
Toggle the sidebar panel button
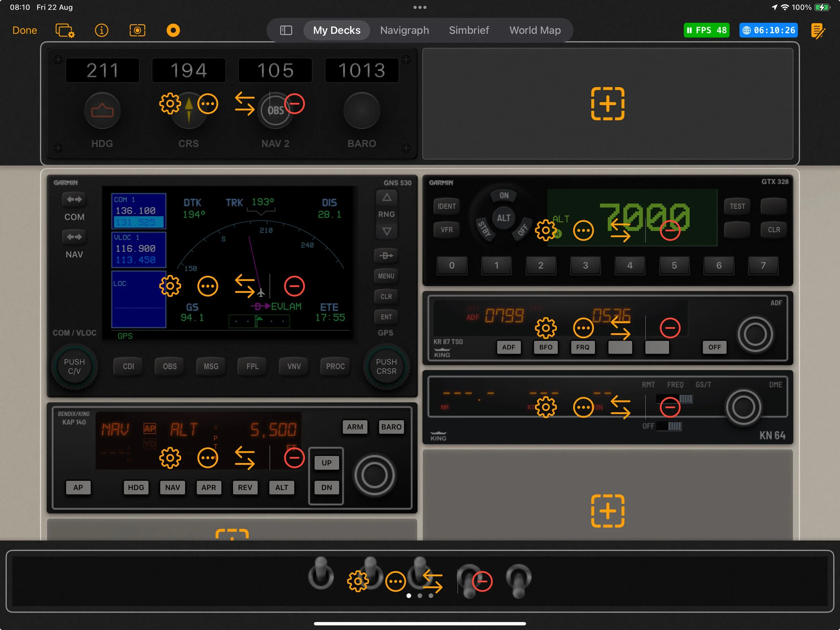[286, 30]
